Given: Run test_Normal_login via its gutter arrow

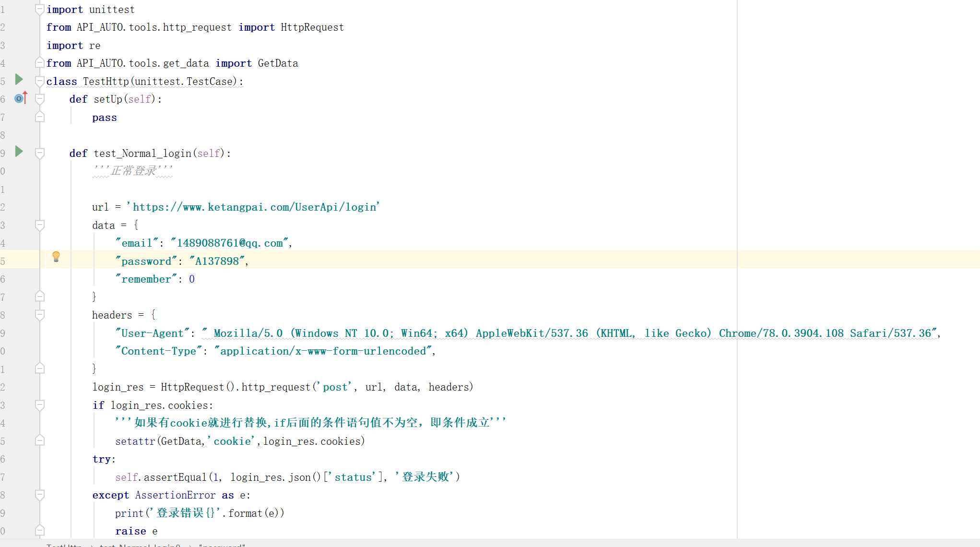Looking at the screenshot, I should (19, 151).
